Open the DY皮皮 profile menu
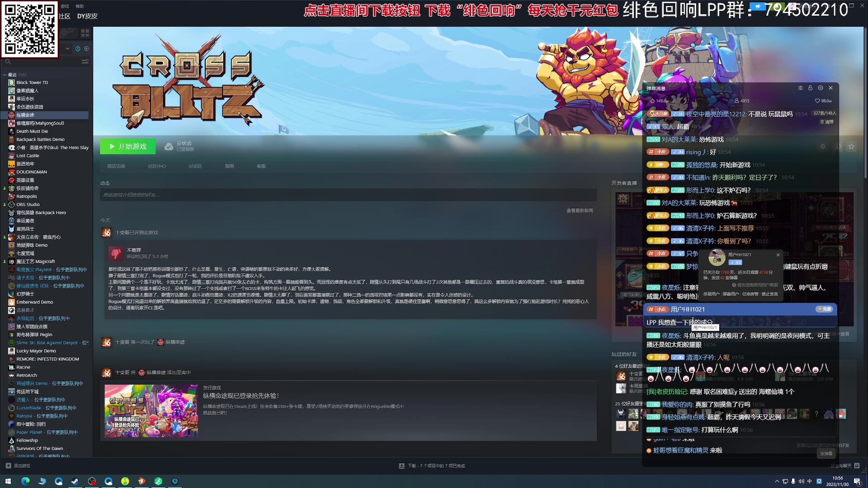 pos(87,16)
